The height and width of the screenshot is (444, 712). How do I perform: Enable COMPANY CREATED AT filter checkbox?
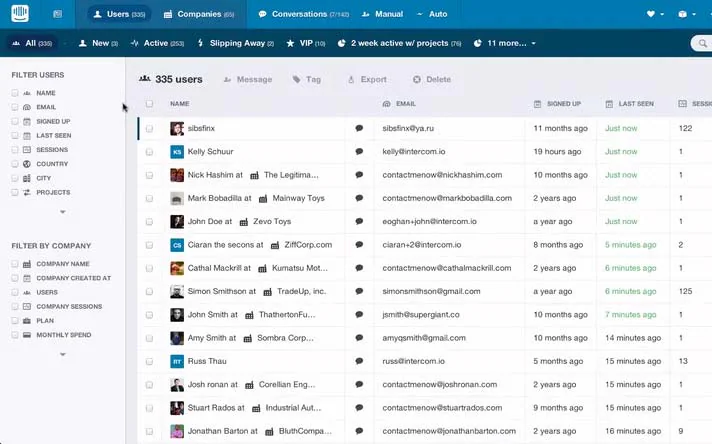tap(15, 278)
